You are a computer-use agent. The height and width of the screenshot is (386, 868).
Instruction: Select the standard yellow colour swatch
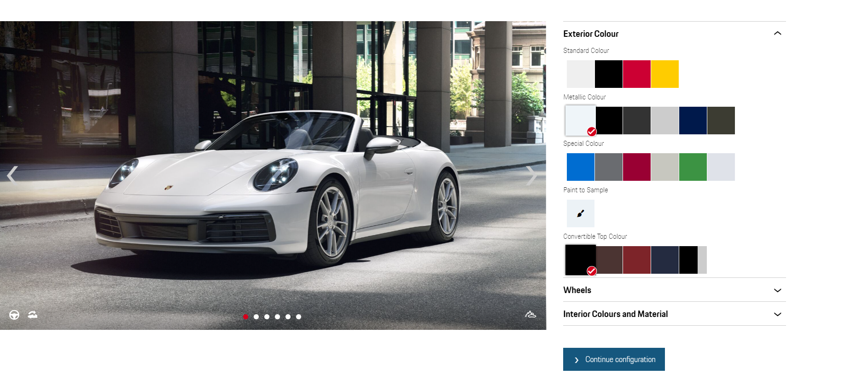pos(665,74)
